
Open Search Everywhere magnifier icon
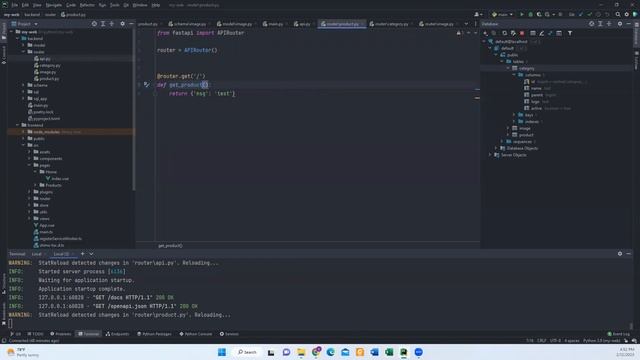(618, 14)
